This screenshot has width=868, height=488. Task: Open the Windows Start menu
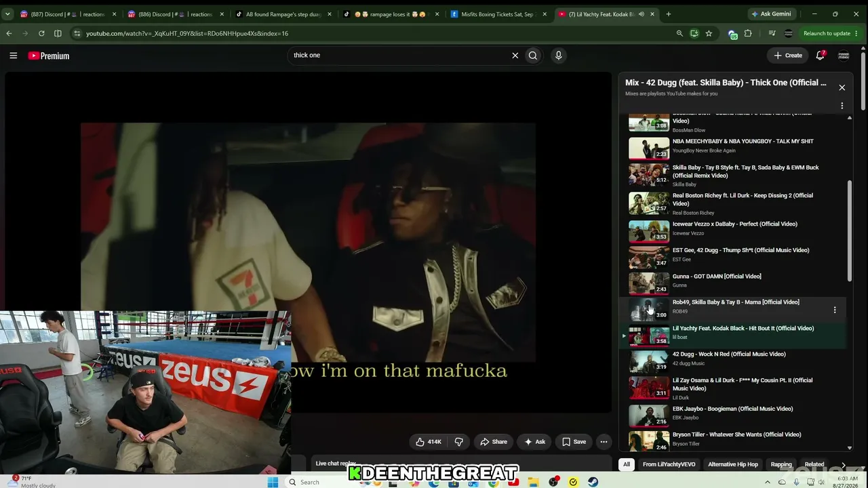point(273,482)
